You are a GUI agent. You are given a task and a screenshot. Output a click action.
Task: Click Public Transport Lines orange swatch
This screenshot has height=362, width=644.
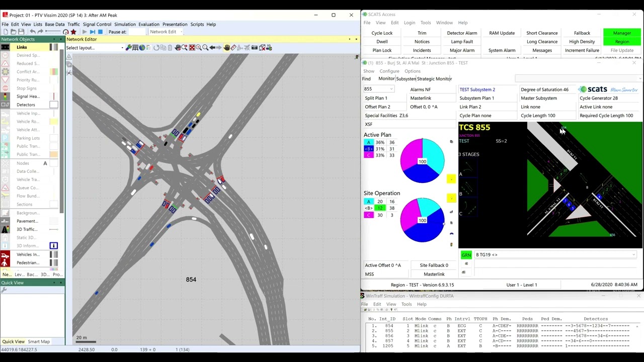point(53,154)
